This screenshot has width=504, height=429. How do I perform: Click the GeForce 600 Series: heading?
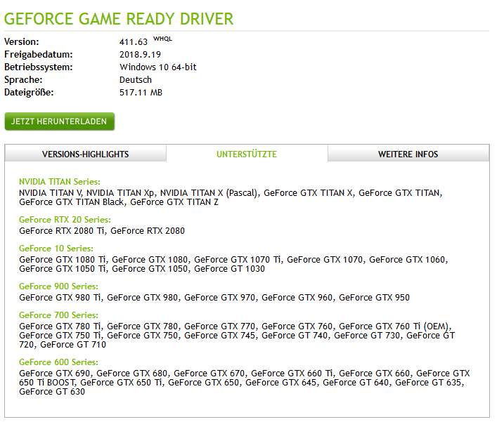pyautogui.click(x=58, y=362)
